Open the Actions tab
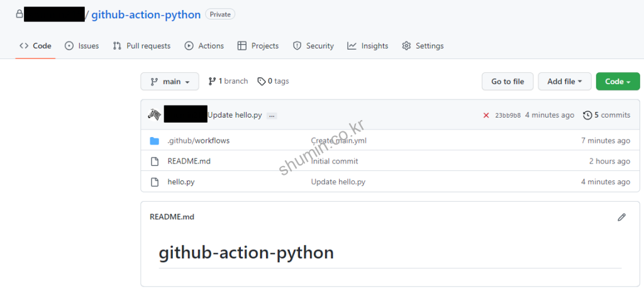The width and height of the screenshot is (644, 293). (x=204, y=46)
